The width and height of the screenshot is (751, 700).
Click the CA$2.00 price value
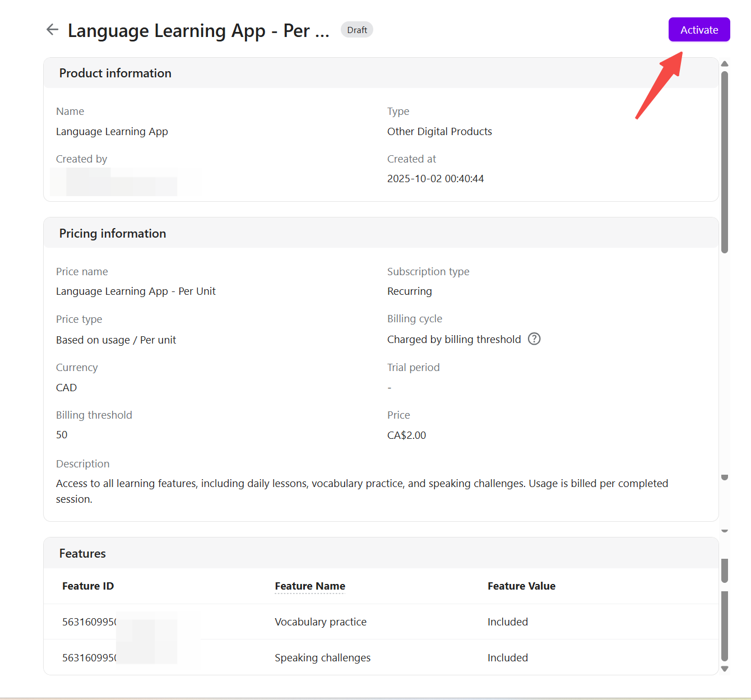coord(406,435)
